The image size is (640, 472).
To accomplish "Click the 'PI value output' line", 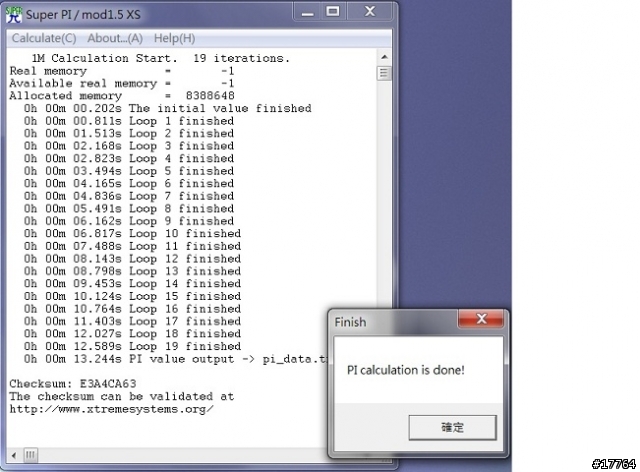I will (176, 359).
